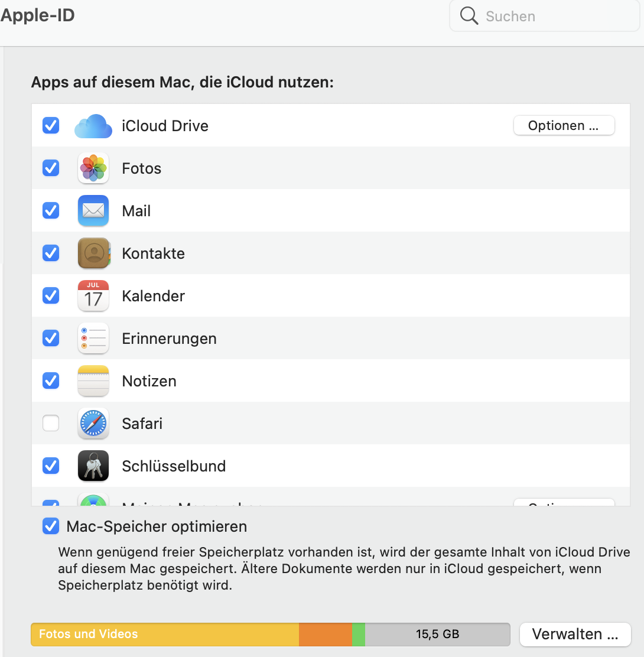This screenshot has height=657, width=644.
Task: Open the Verwalten storage button
Action: (x=575, y=635)
